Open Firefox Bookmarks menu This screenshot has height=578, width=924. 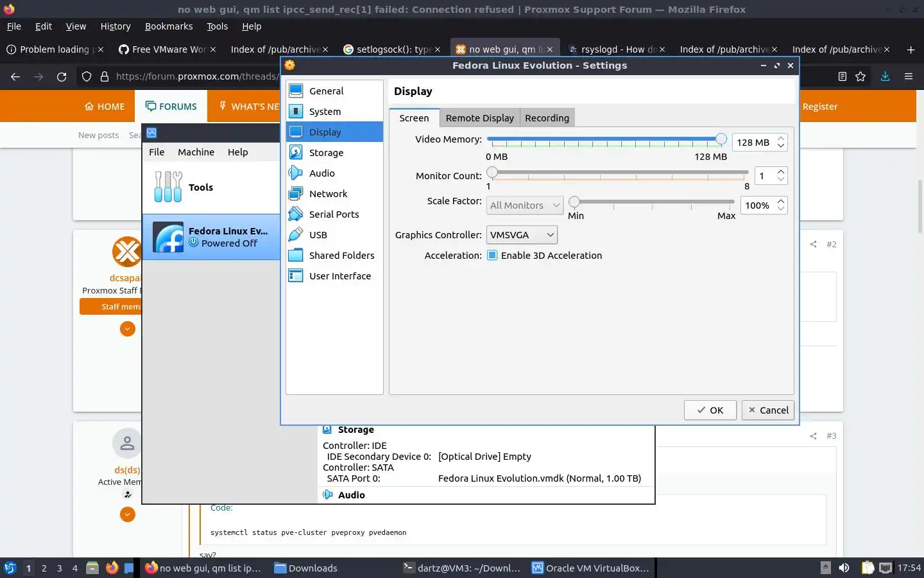(x=169, y=26)
